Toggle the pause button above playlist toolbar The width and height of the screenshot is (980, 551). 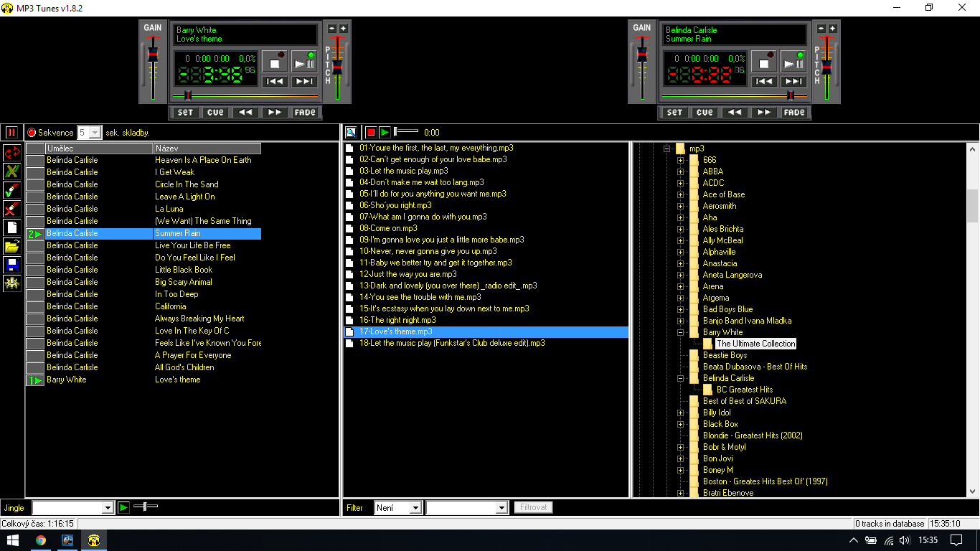point(11,133)
